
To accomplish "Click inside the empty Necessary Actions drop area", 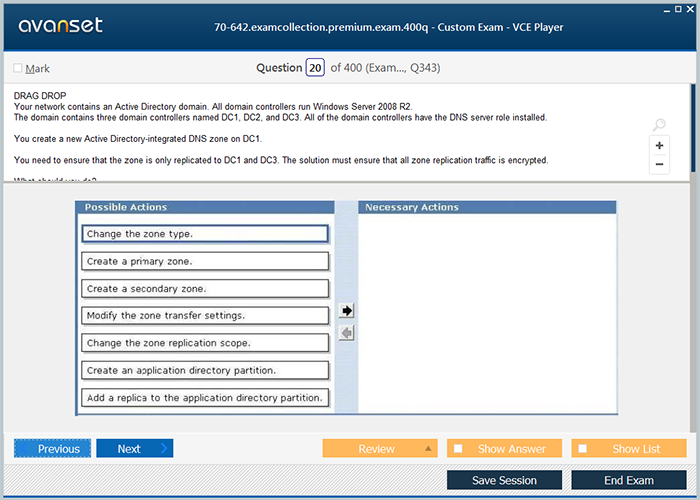I will click(487, 313).
